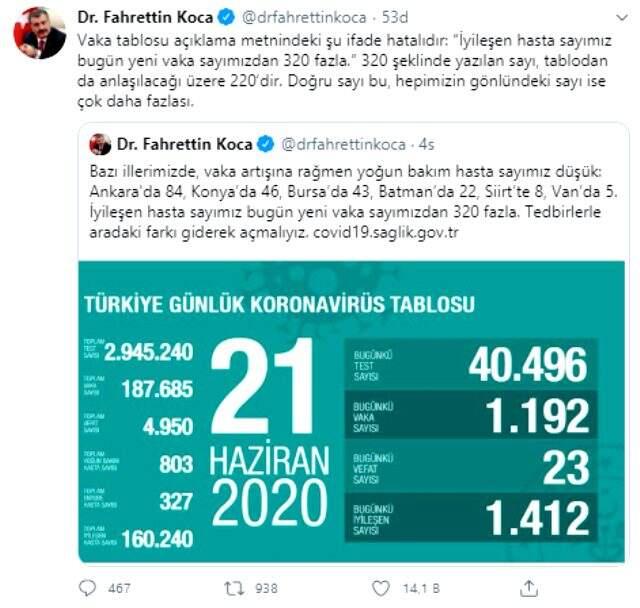The width and height of the screenshot is (640, 608).
Task: Click the verified badge beside top author name
Action: tap(227, 18)
